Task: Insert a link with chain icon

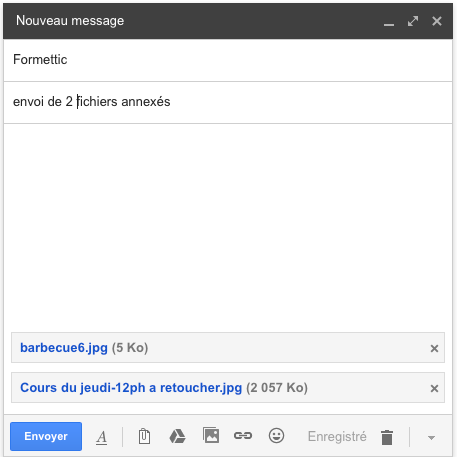Action: [x=243, y=436]
